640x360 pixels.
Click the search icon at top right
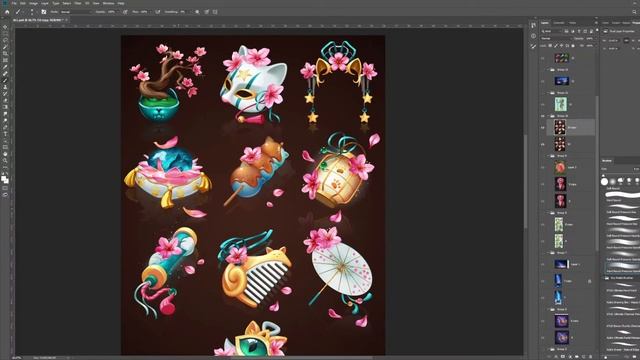tap(635, 12)
